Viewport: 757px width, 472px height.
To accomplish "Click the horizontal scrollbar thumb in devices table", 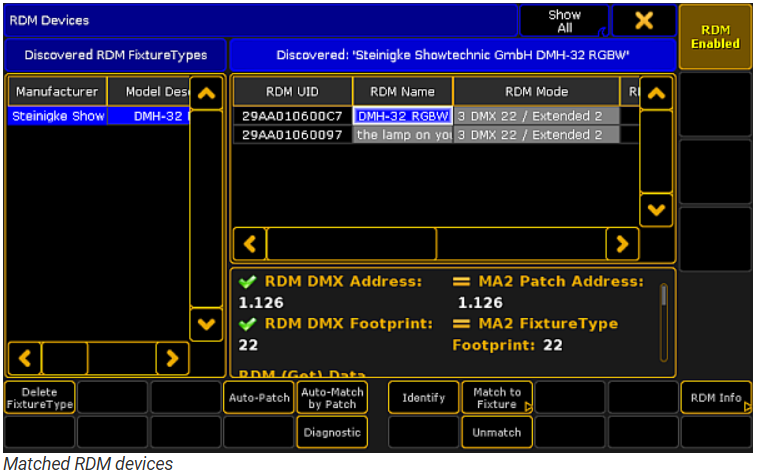I will (x=351, y=244).
